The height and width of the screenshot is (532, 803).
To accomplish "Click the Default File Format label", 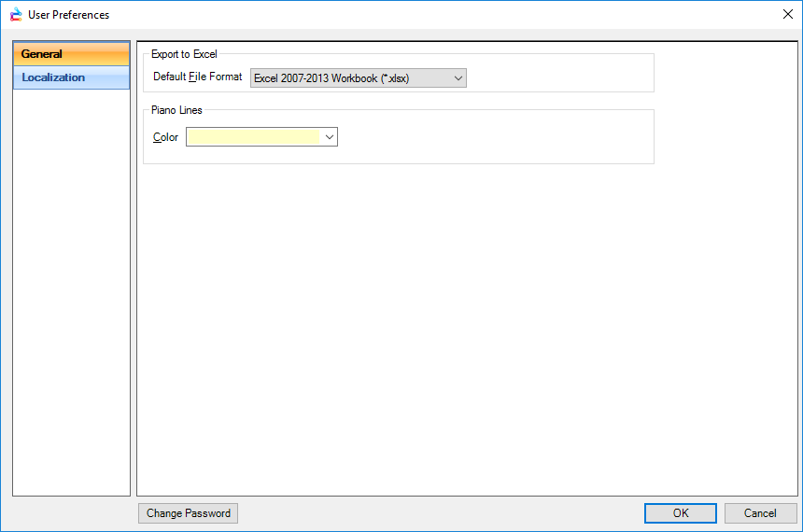I will (197, 77).
